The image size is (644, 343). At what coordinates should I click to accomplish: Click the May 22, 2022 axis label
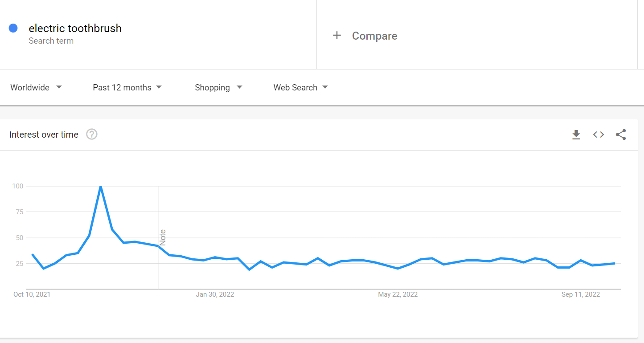[x=398, y=294]
